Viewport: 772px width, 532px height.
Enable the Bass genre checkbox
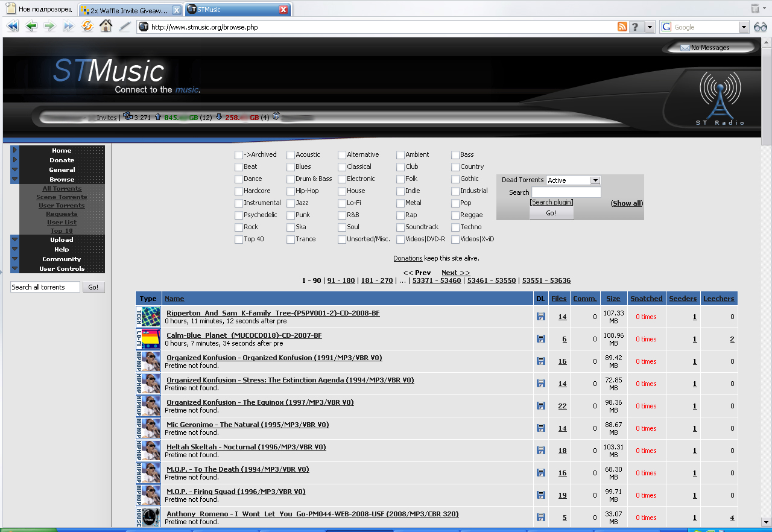click(455, 155)
